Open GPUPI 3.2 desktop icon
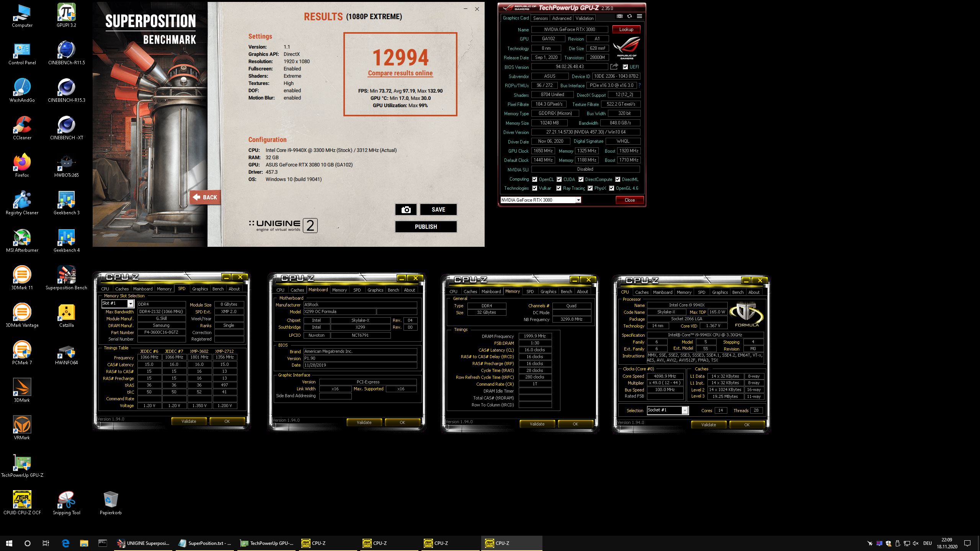This screenshot has height=551, width=980. tap(67, 15)
